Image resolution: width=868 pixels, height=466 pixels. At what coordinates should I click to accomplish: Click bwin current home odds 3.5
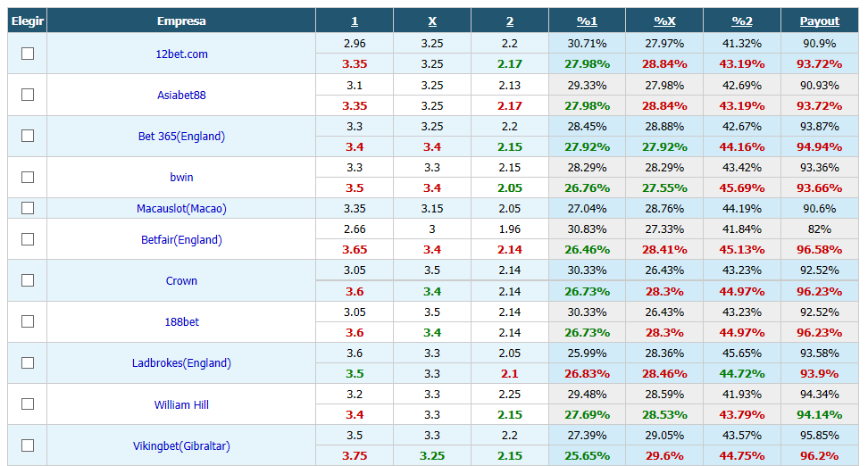coord(355,188)
